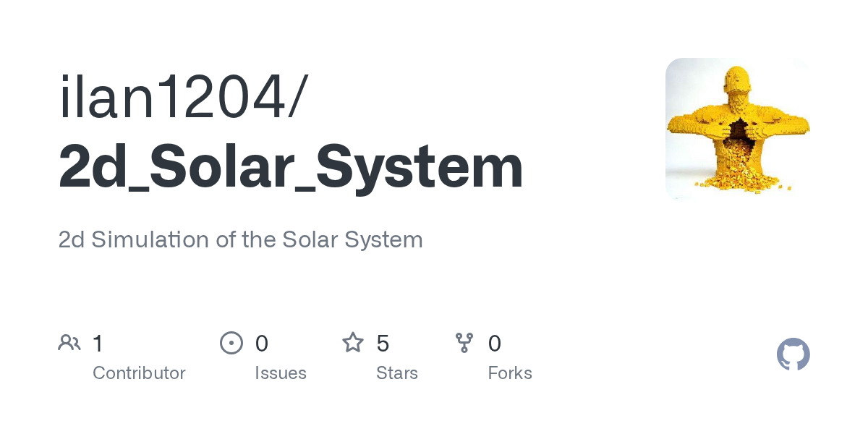The height and width of the screenshot is (434, 868).
Task: Click "2d" at the description's start
Action: (x=72, y=239)
